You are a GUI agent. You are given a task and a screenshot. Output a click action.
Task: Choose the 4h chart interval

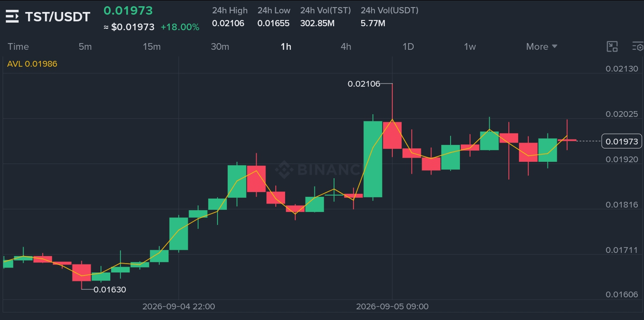pyautogui.click(x=346, y=47)
